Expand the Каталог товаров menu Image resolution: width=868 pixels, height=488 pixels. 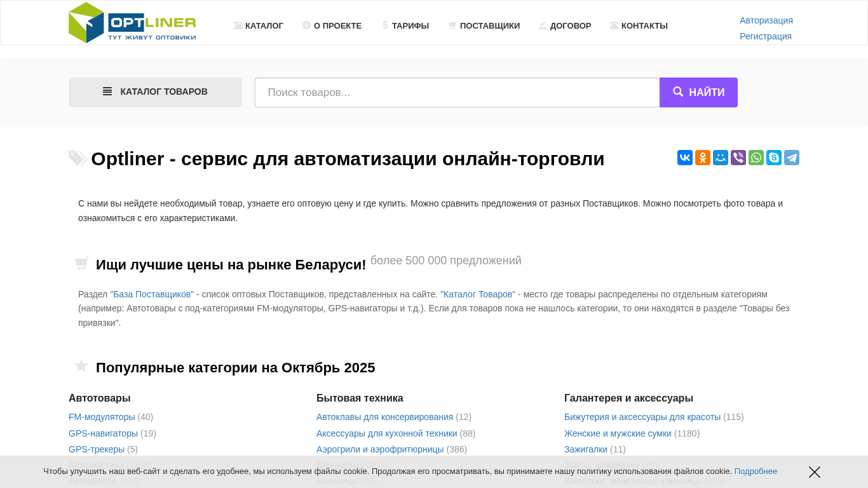pyautogui.click(x=155, y=92)
